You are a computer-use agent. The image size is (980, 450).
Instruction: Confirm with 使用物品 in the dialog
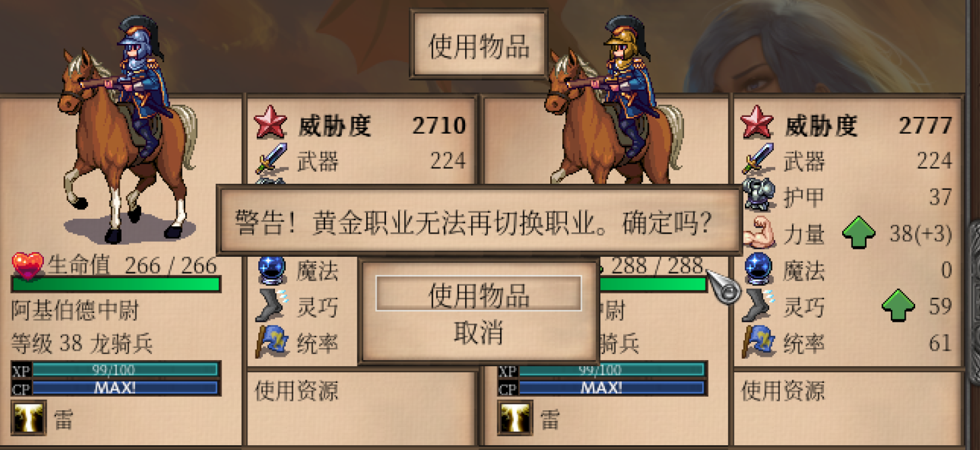tap(479, 294)
